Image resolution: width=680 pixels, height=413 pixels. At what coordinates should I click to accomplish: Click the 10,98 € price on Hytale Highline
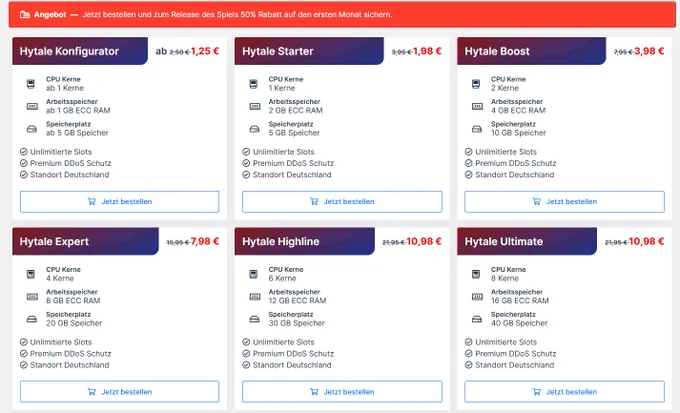(424, 242)
